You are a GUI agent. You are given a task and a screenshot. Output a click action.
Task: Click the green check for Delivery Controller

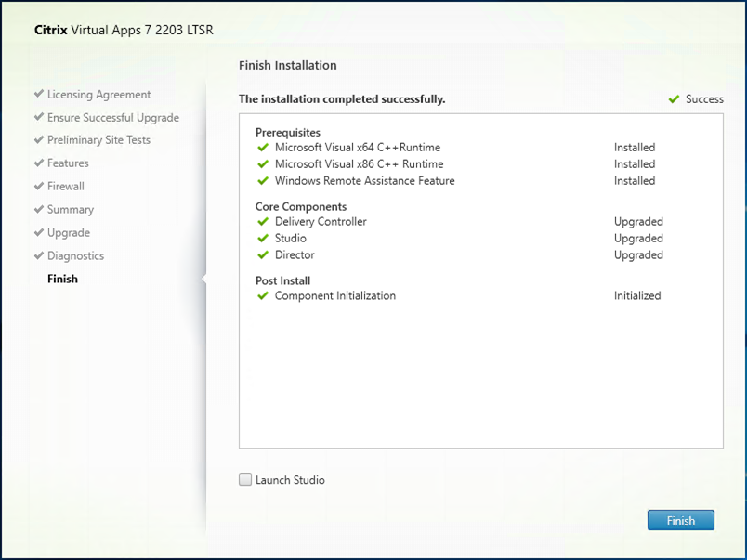263,222
